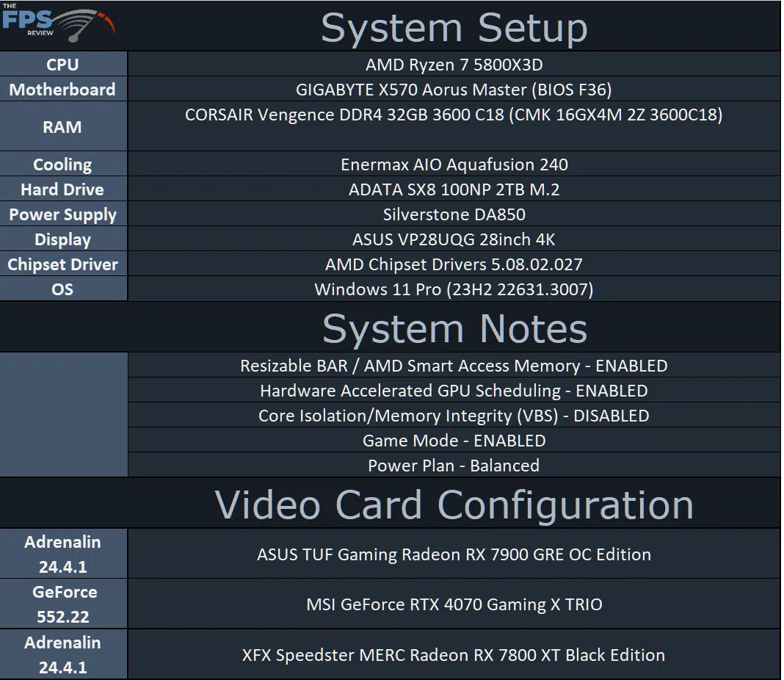Select the Enermax AIO Aquafusion 240 cell
Viewport: 784px width, 680px height.
click(454, 164)
